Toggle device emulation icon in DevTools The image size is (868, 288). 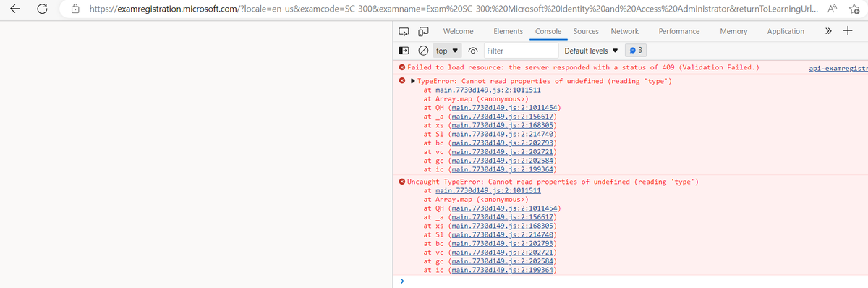(x=423, y=32)
